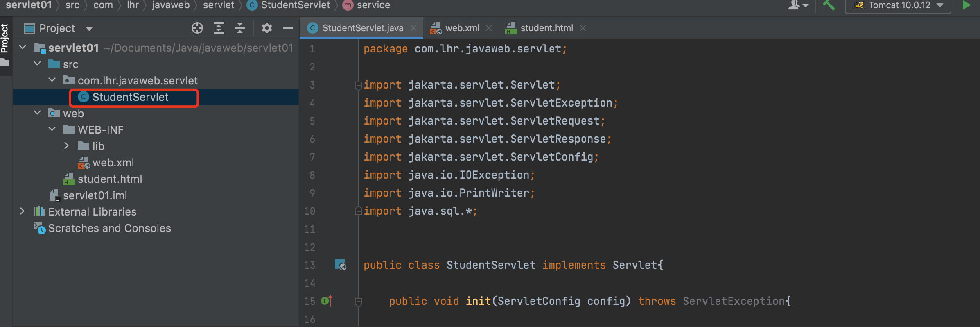
Task: Collapse the com.lhr.javaweb.servlet package
Action: [52, 80]
